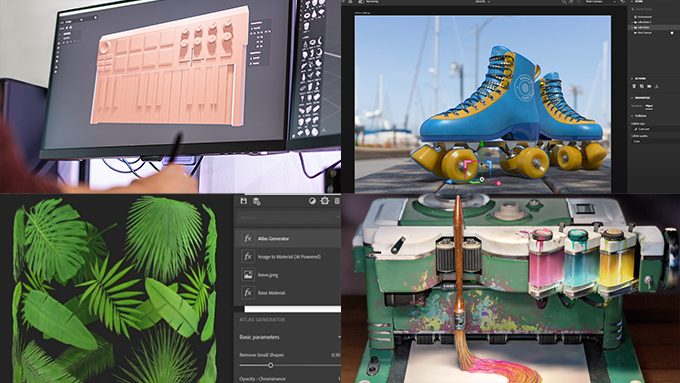Image resolution: width=680 pixels, height=383 pixels.
Task: Click the group folder icon in ACTIONS
Action: pyautogui.click(x=649, y=86)
